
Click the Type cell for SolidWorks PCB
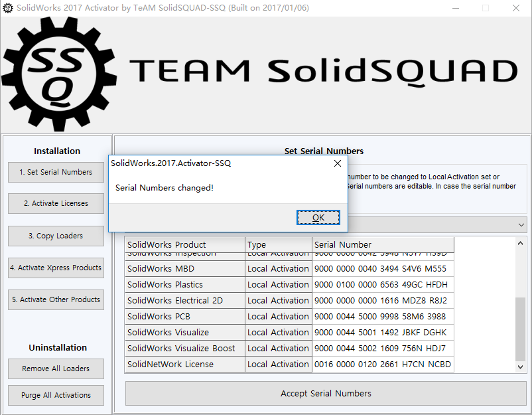(279, 317)
